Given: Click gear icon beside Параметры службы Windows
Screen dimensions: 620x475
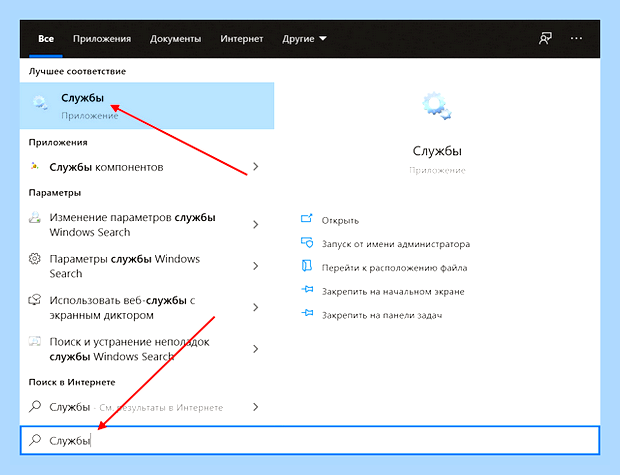Looking at the screenshot, I should point(35,259).
